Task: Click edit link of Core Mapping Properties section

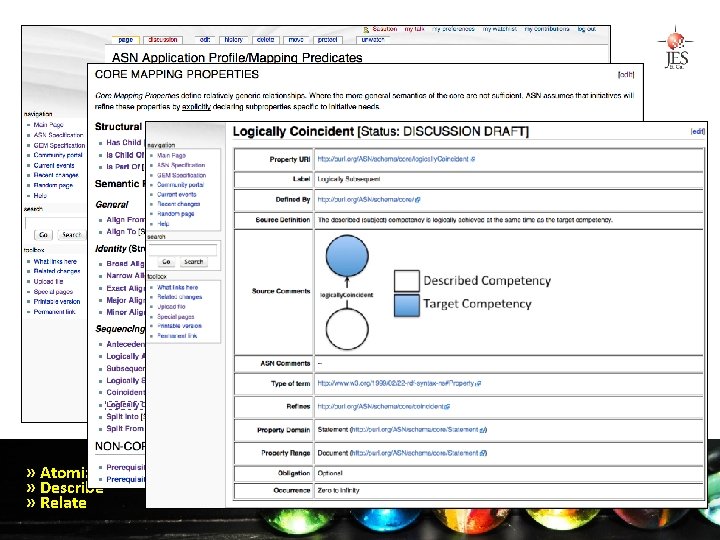Action: click(x=626, y=74)
